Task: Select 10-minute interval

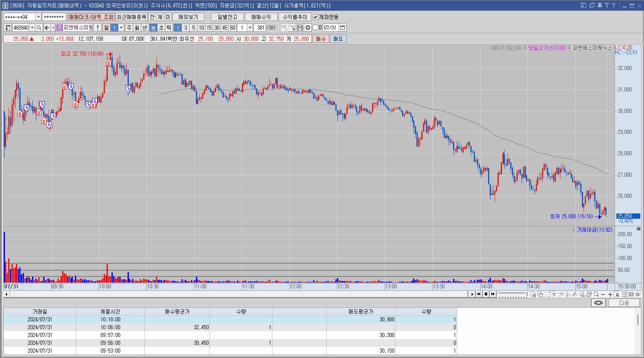Action: click(x=201, y=28)
